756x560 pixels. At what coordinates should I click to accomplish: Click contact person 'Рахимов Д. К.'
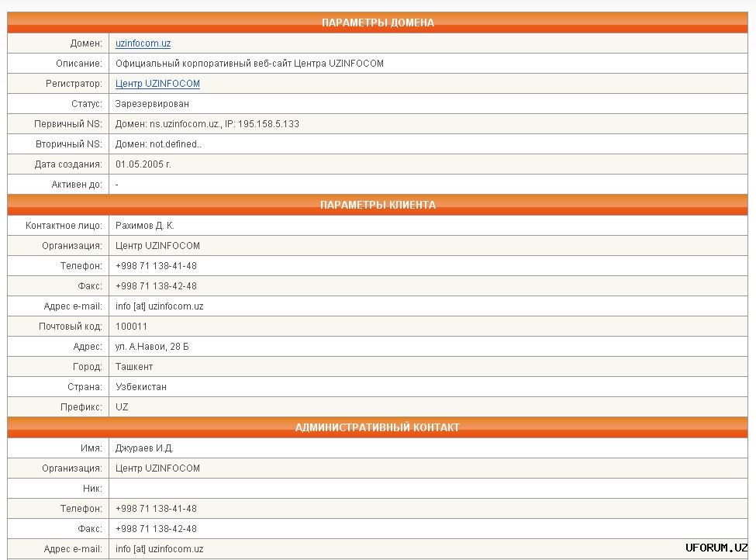145,225
